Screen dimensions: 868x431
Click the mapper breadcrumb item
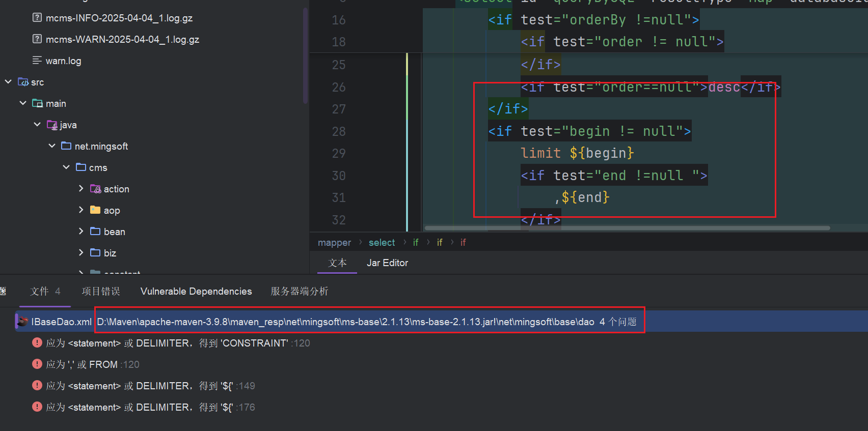[x=334, y=243]
